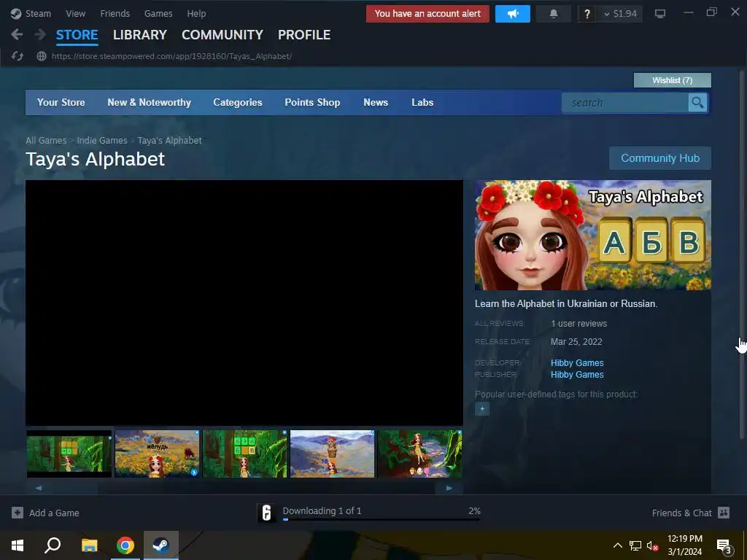Open the Your Store dropdown
Viewport: 747px width, 560px height.
61,102
